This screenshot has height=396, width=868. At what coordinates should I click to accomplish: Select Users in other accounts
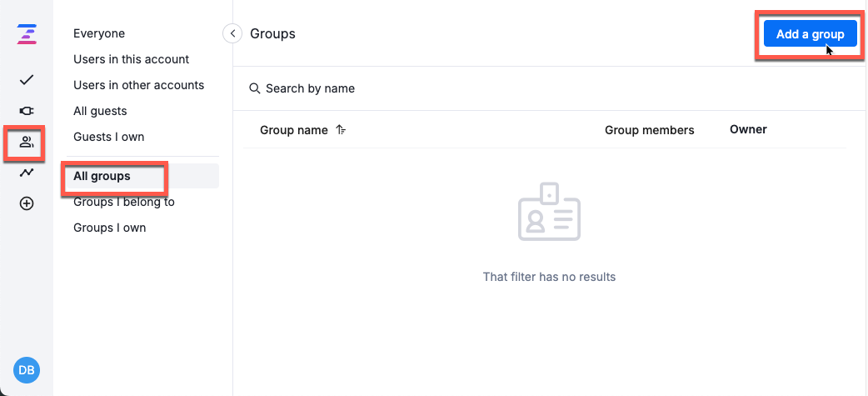coord(139,85)
